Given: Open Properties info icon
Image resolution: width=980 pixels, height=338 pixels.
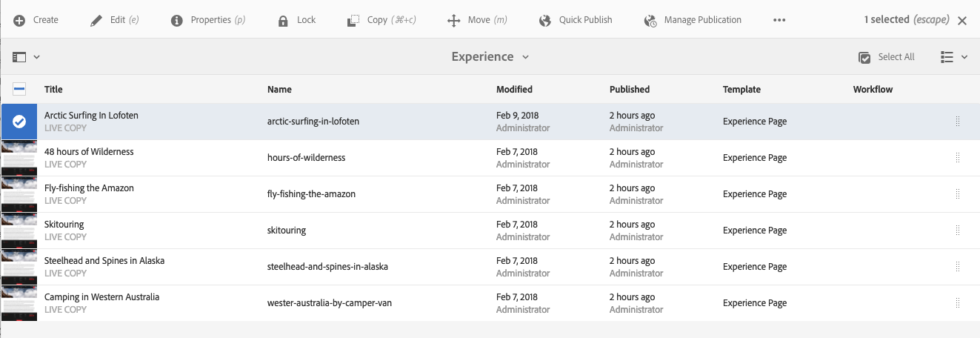Looking at the screenshot, I should coord(177,20).
